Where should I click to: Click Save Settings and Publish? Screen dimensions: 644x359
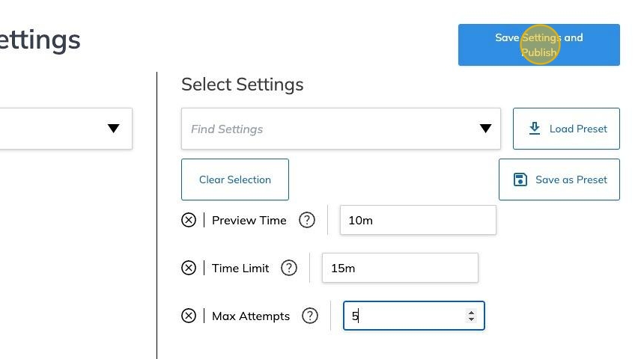[x=538, y=45]
